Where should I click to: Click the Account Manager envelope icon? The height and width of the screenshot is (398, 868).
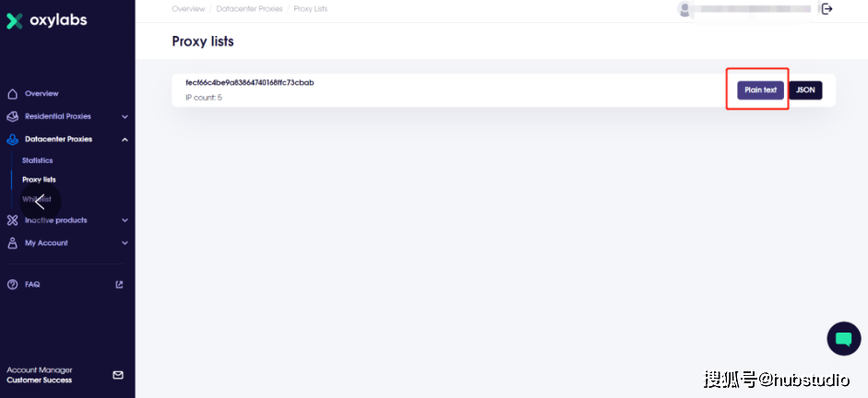coord(118,375)
